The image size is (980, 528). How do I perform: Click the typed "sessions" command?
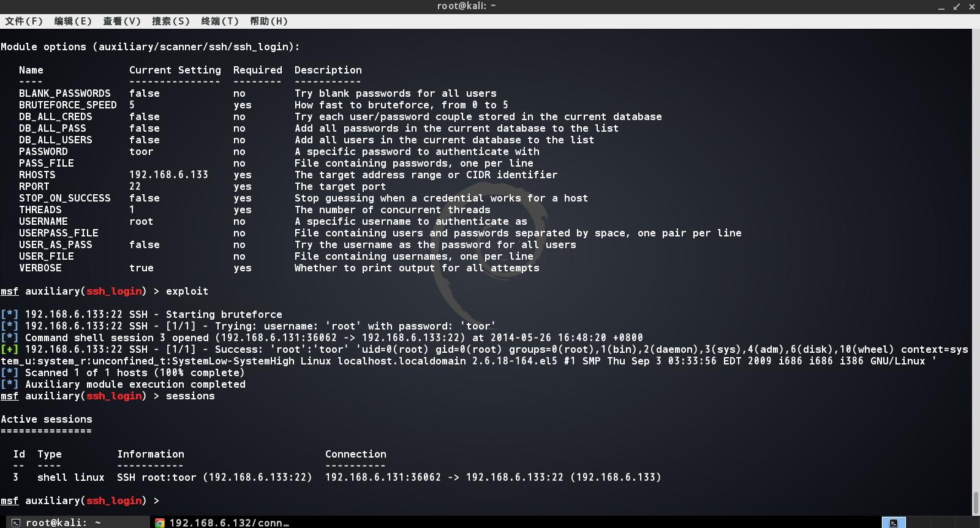coord(190,396)
